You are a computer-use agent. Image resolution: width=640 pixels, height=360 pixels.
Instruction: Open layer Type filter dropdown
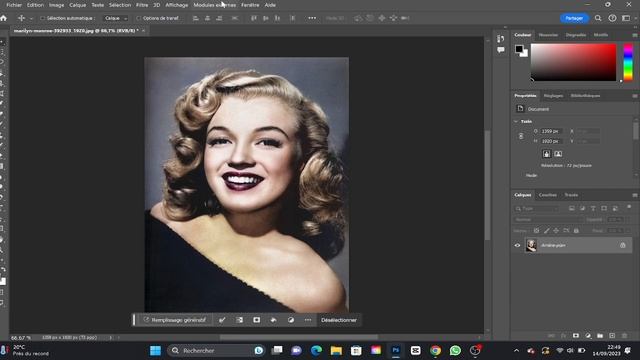pyautogui.click(x=537, y=209)
